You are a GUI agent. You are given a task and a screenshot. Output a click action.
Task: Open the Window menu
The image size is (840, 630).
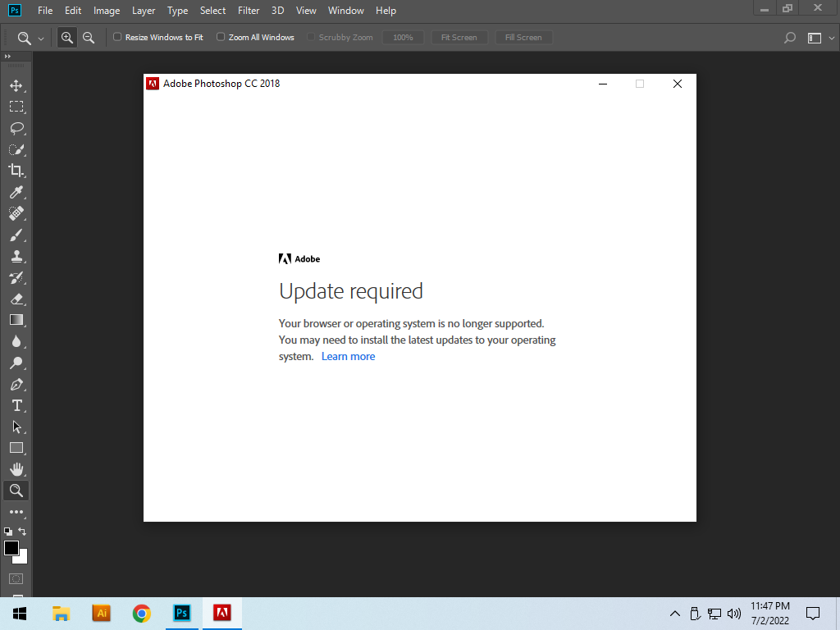click(x=345, y=11)
